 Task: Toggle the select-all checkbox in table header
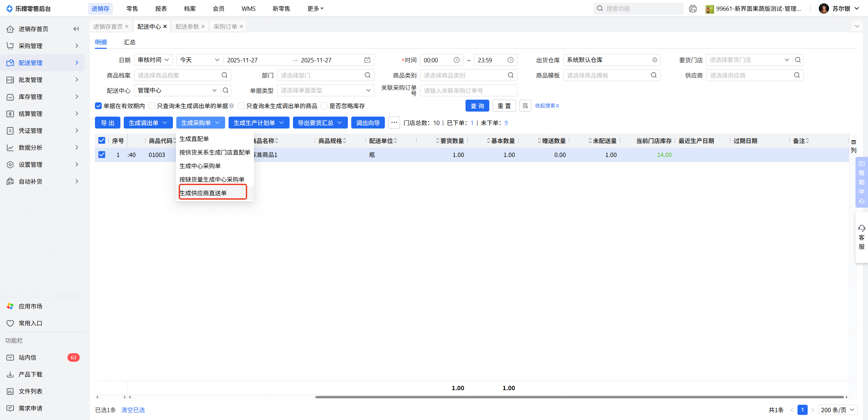pos(102,140)
